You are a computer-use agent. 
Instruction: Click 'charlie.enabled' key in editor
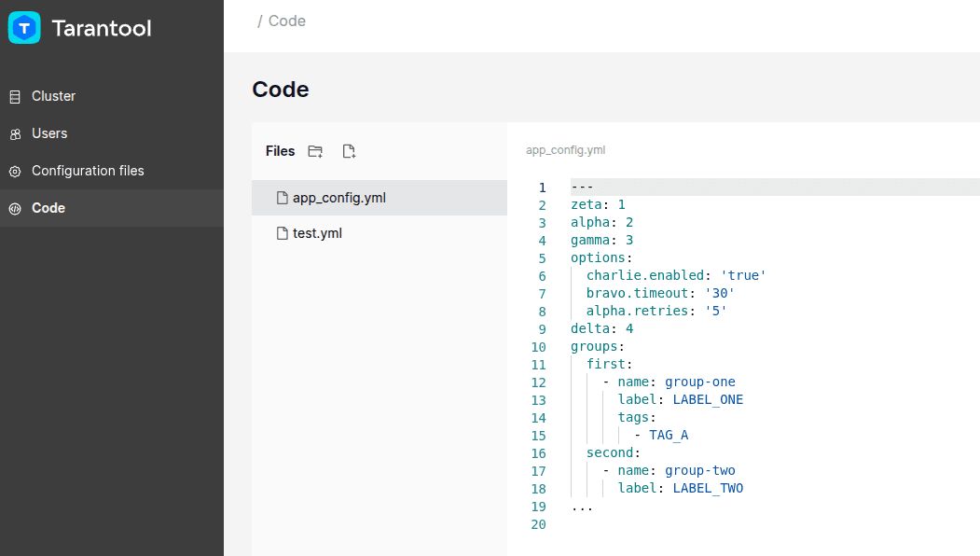click(x=645, y=276)
